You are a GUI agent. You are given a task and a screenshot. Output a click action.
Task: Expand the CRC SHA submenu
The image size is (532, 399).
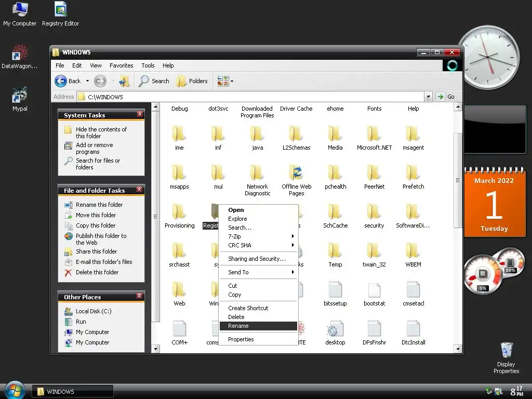(x=259, y=245)
